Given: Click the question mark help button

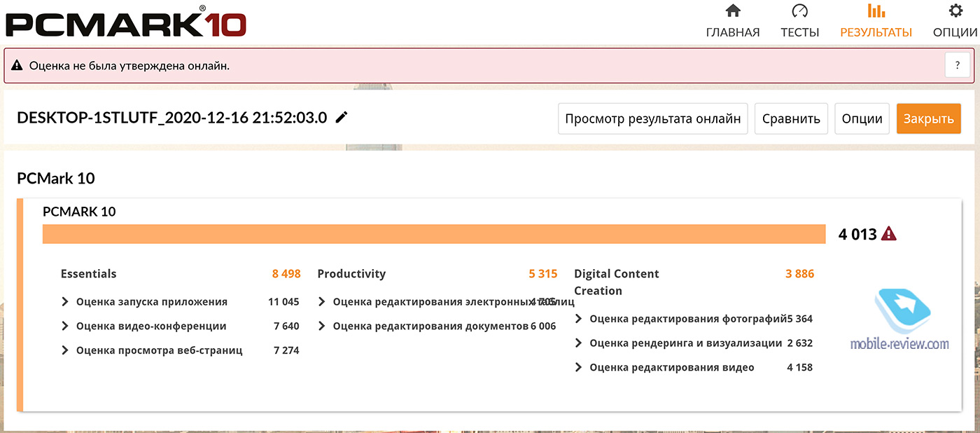Looking at the screenshot, I should click(x=957, y=65).
